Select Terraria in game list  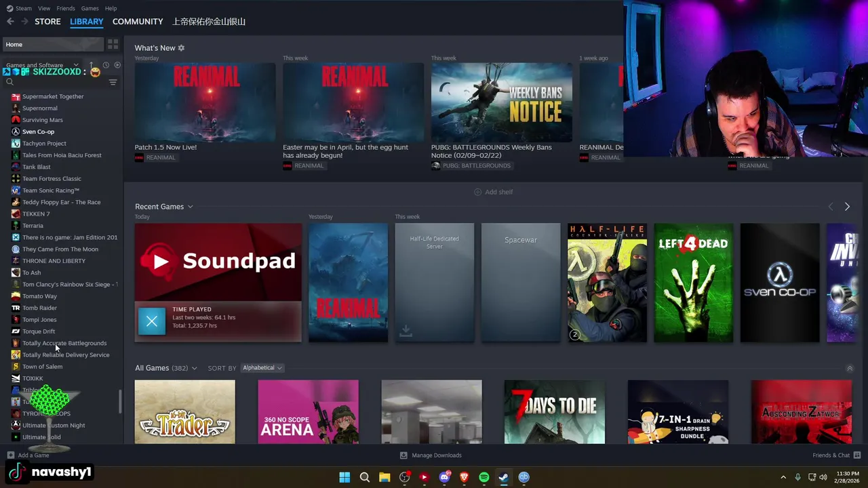(x=33, y=226)
